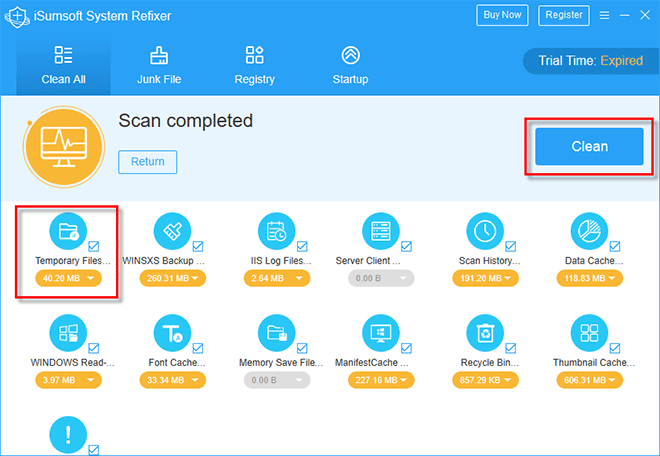This screenshot has width=660, height=456.
Task: Uncheck the Data Cache checkbox
Action: 615,246
